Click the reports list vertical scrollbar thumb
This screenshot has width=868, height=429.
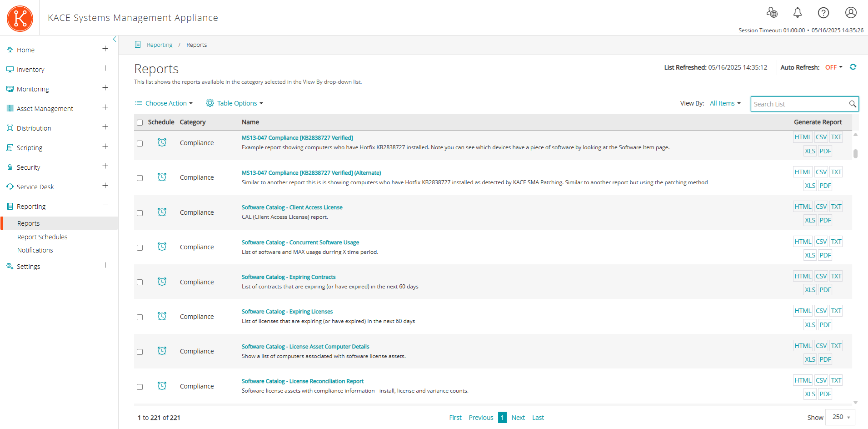point(855,154)
